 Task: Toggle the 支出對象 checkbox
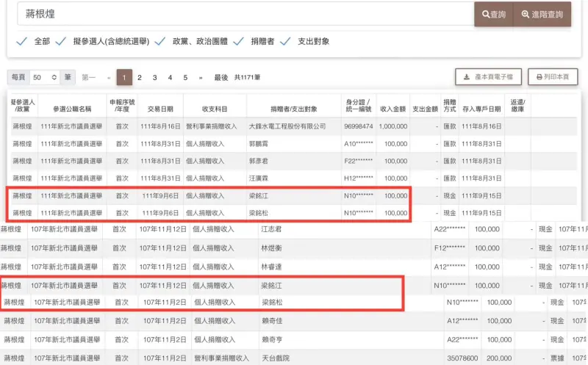click(x=285, y=41)
